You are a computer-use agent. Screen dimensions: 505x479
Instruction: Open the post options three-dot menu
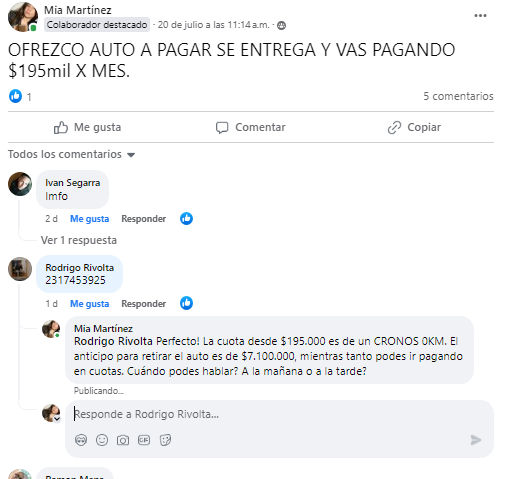click(x=480, y=16)
